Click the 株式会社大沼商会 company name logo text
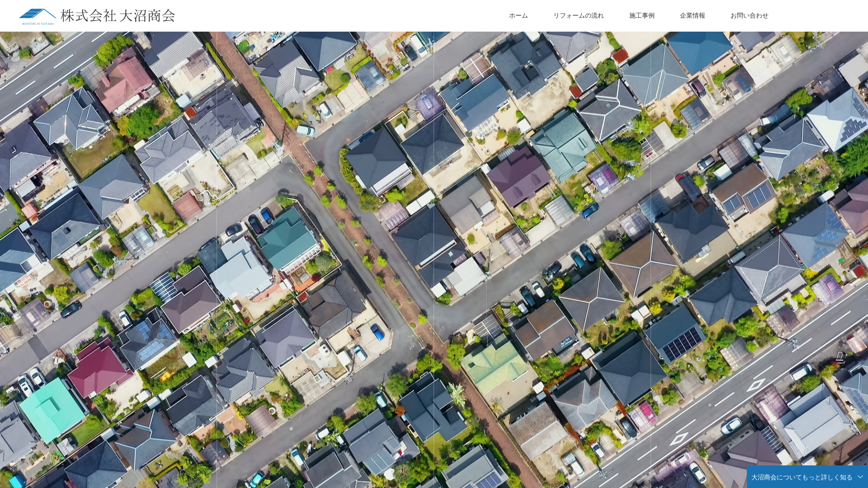868x488 pixels. pyautogui.click(x=118, y=16)
